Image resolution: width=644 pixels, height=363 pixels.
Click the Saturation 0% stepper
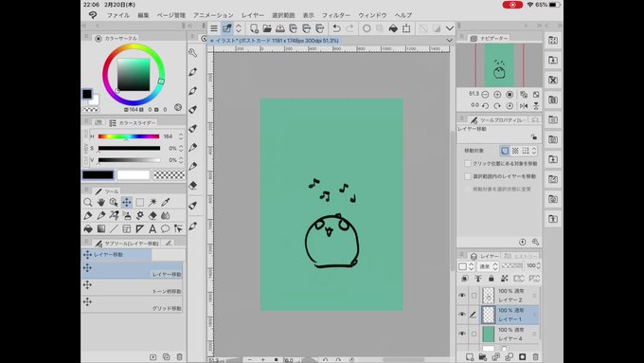(181, 149)
